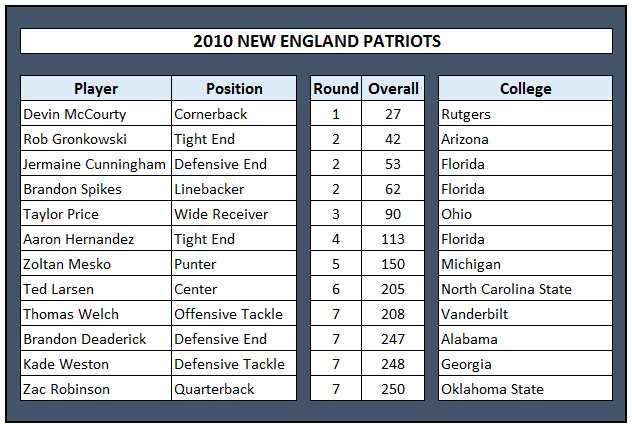The height and width of the screenshot is (433, 632).
Task: Click the 2010 New England Patriots title
Action: [x=316, y=41]
